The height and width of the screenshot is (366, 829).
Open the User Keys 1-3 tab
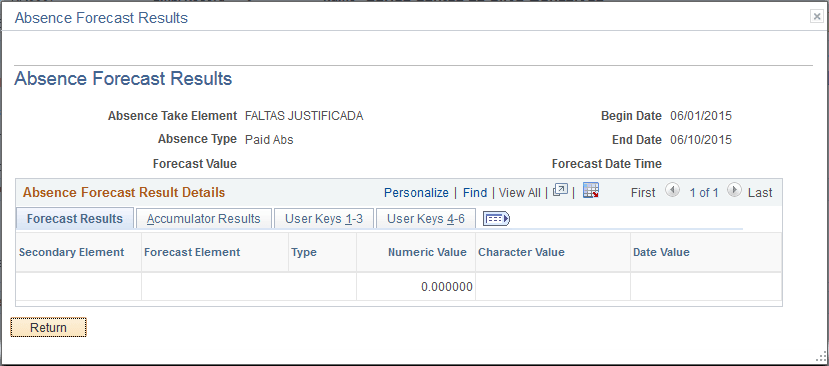coord(324,218)
